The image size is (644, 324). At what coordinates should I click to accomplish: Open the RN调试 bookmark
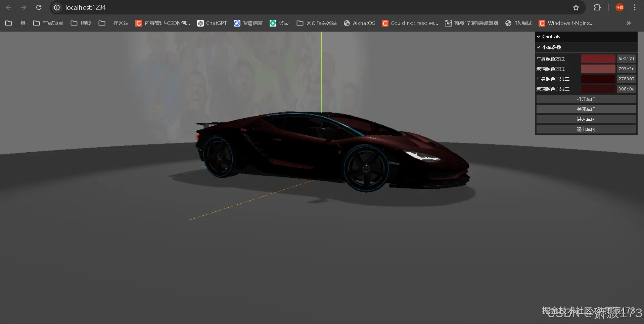click(519, 23)
